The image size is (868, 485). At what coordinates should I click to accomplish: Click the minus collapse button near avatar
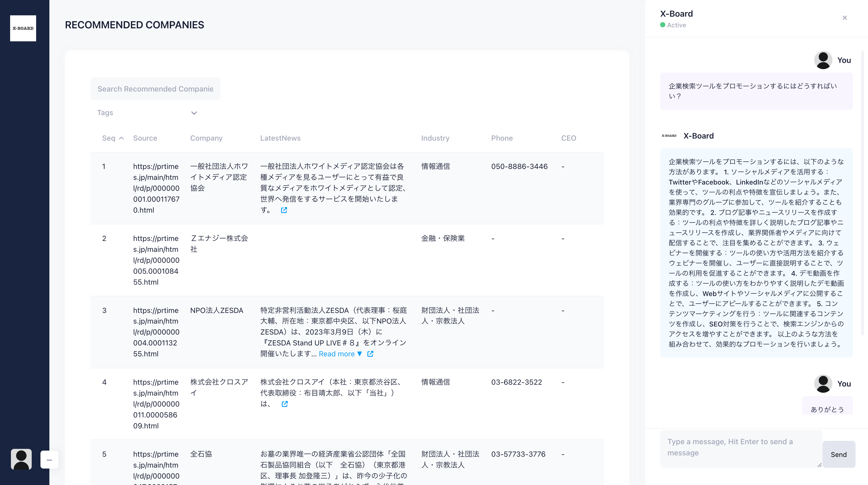(49, 460)
